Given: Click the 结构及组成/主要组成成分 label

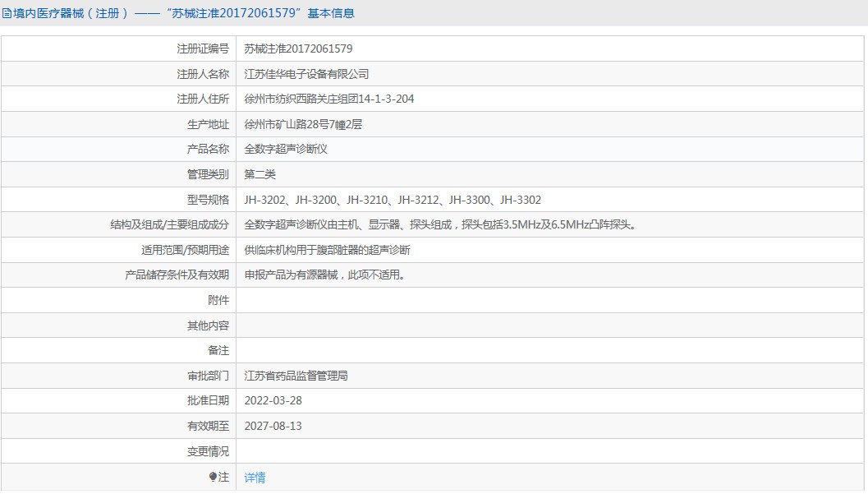Looking at the screenshot, I should pos(169,225).
